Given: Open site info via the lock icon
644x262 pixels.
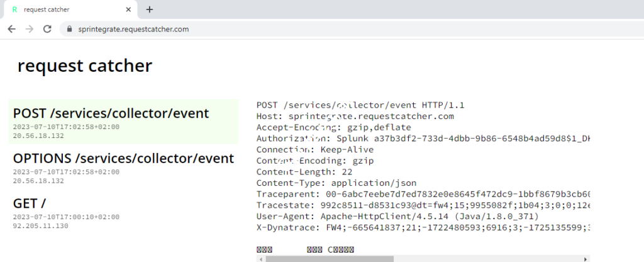Looking at the screenshot, I should click(70, 29).
